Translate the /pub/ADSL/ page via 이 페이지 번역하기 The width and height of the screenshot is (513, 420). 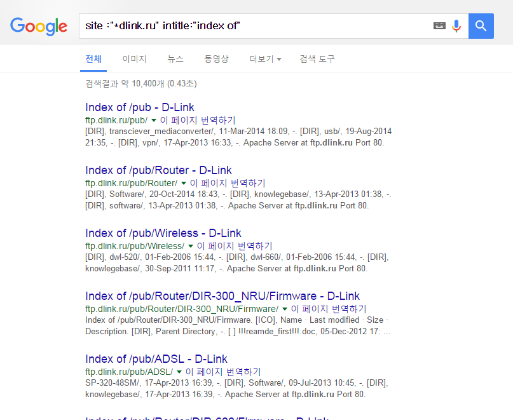(222, 372)
